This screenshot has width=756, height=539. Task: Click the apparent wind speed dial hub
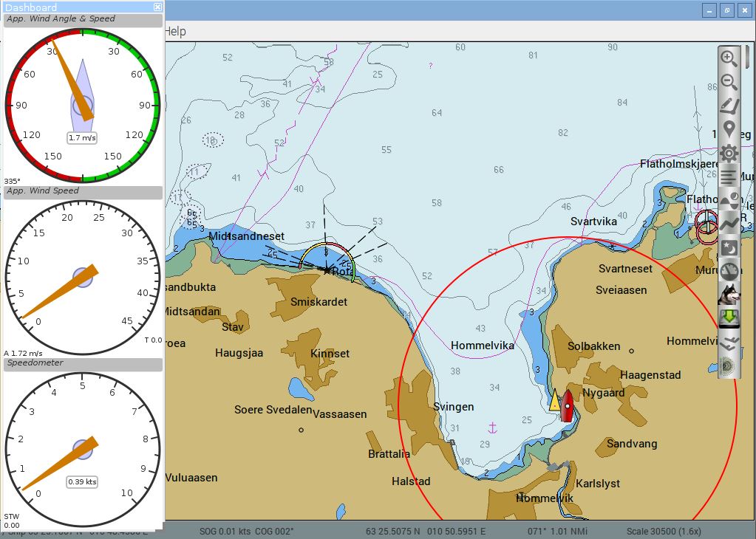point(83,278)
